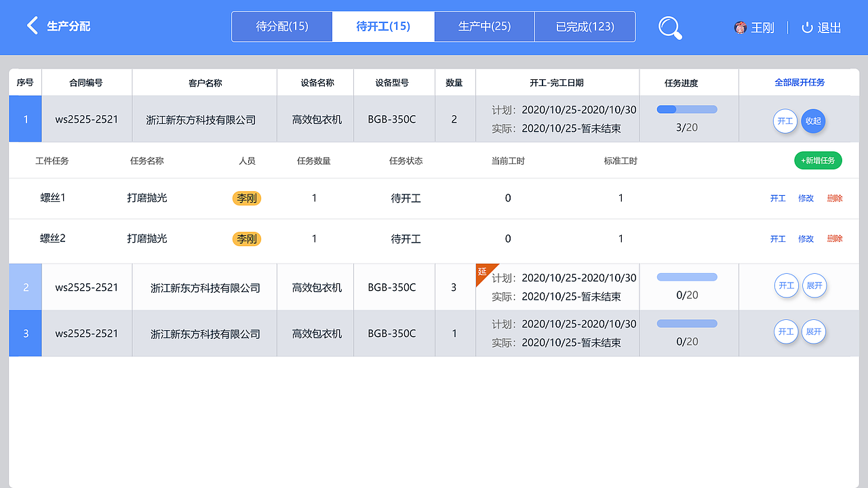Click the 开工 circle button on row 3
This screenshot has width=868, height=488.
[x=786, y=332]
